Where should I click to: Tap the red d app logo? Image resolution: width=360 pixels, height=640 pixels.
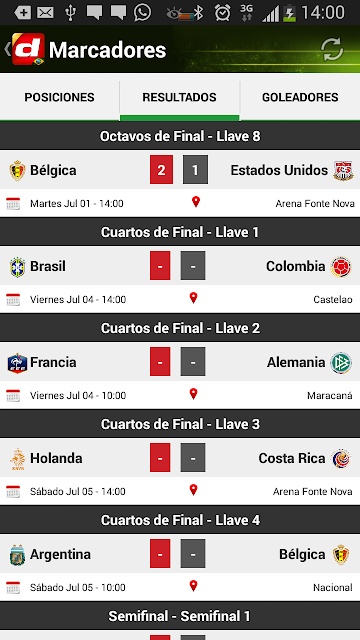click(28, 49)
